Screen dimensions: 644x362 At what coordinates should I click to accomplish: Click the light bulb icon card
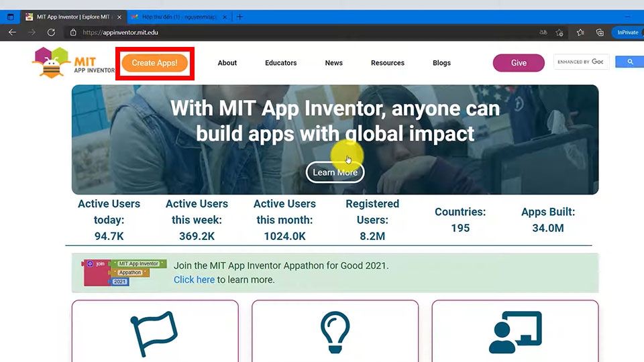coord(335,332)
